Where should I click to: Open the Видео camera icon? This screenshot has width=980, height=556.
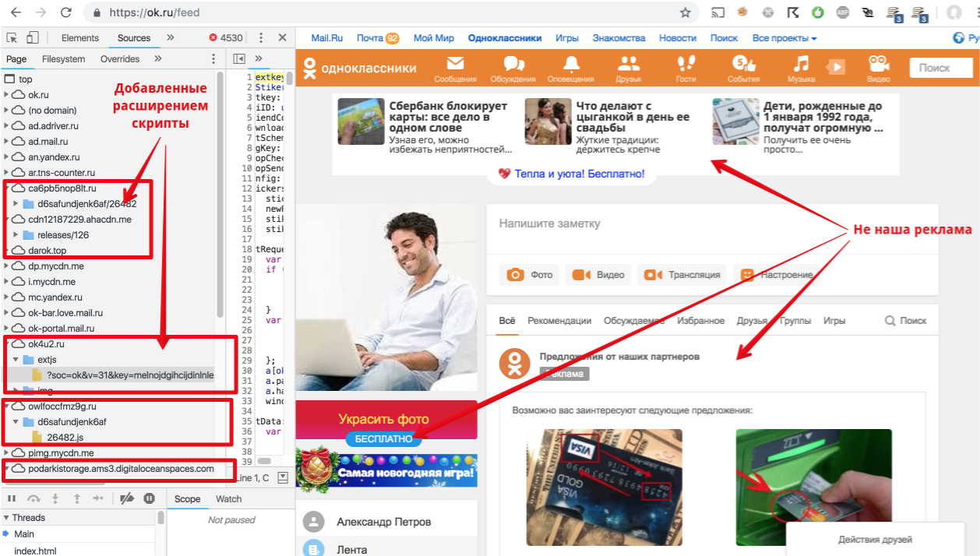pyautogui.click(x=879, y=64)
